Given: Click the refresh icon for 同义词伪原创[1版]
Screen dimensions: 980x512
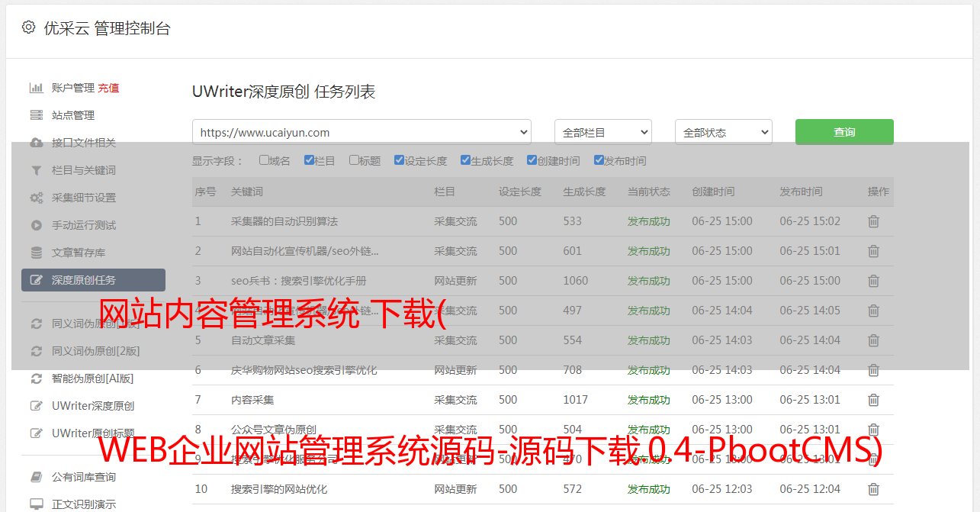Looking at the screenshot, I should click(x=36, y=324).
